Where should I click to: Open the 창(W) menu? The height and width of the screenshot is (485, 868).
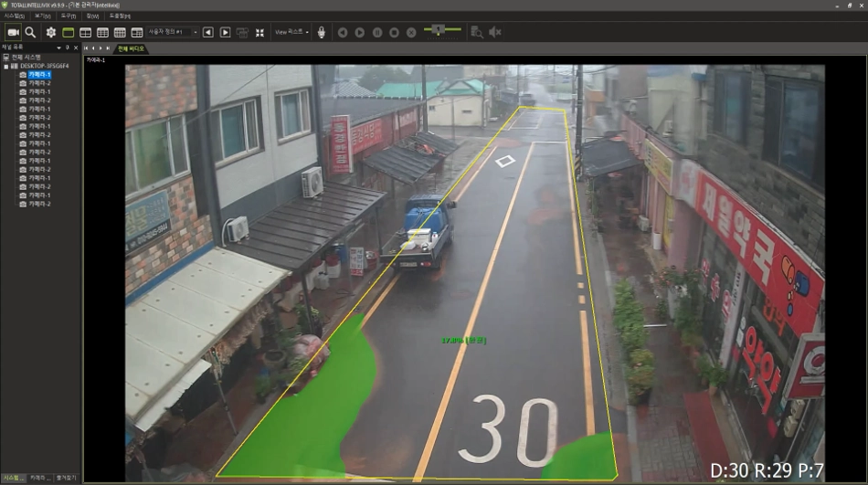coord(92,16)
